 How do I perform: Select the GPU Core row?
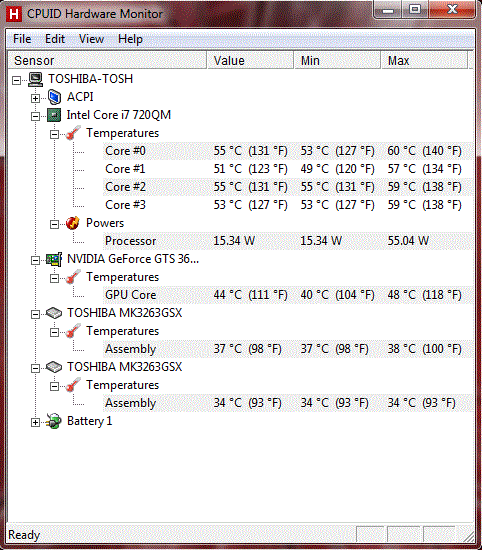288,295
